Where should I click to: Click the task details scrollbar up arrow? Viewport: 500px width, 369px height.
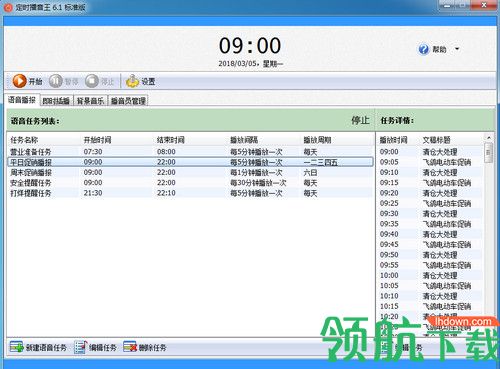489,138
